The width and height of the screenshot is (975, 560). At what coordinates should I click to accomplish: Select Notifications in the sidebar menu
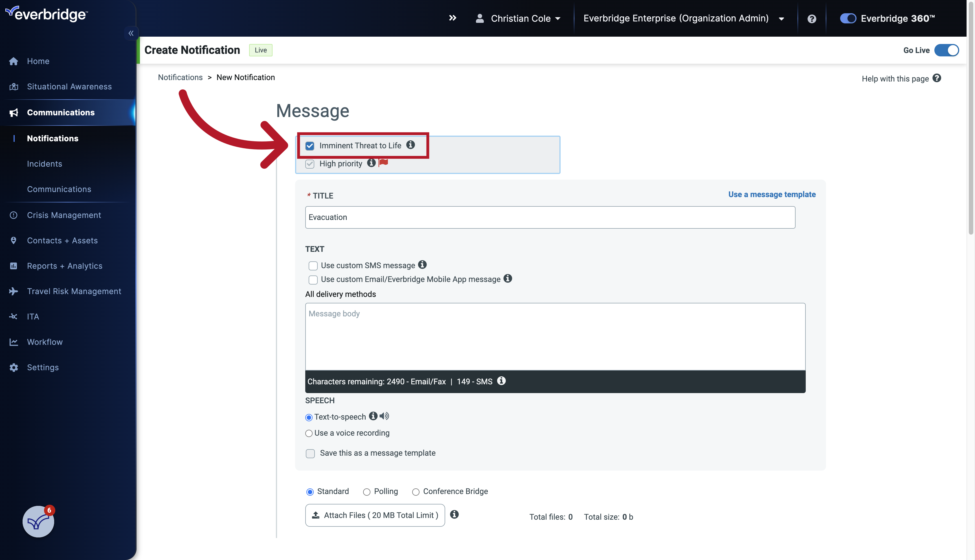pos(53,138)
